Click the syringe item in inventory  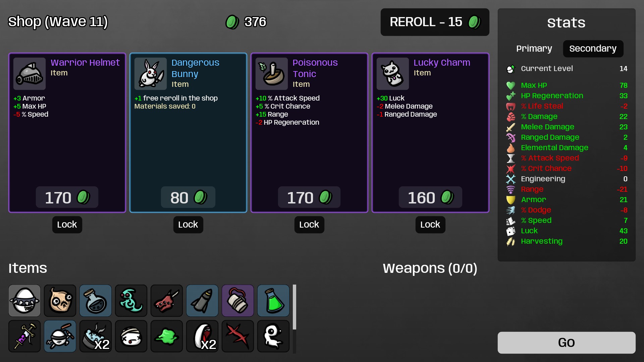point(24,336)
